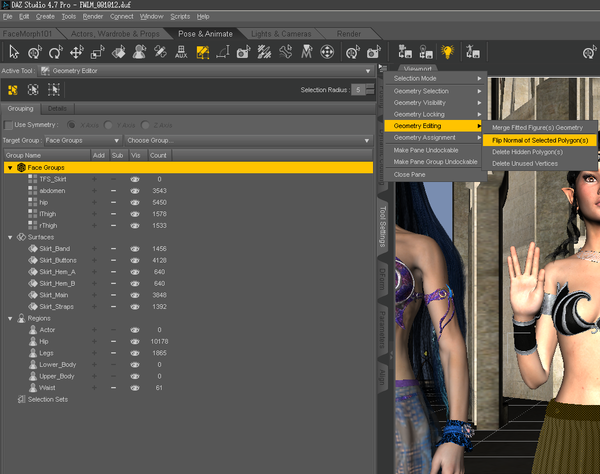This screenshot has width=600, height=474.
Task: Open the Active Tool Geometry Editor dropdown
Action: (x=206, y=71)
